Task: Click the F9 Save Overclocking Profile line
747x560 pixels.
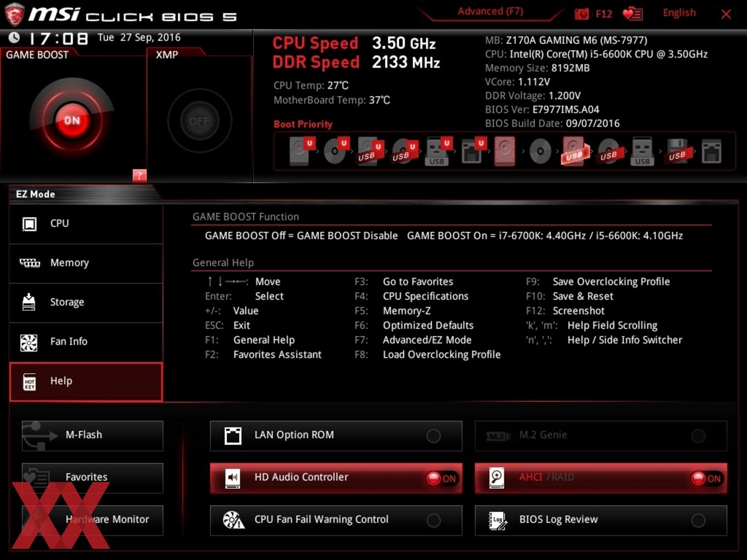Action: (x=598, y=282)
